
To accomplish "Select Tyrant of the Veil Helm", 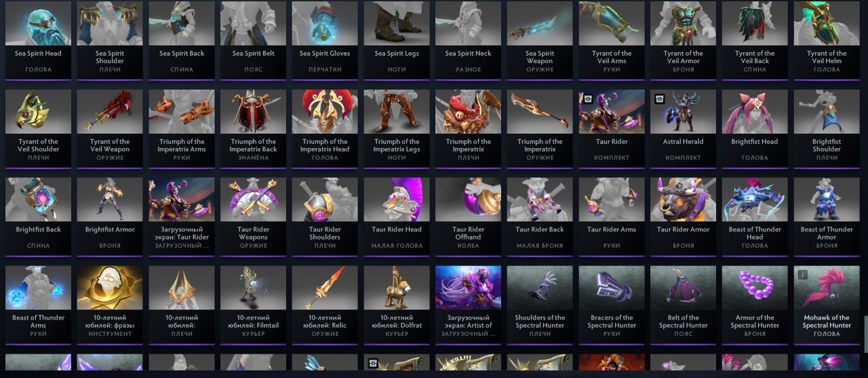I will point(827,41).
